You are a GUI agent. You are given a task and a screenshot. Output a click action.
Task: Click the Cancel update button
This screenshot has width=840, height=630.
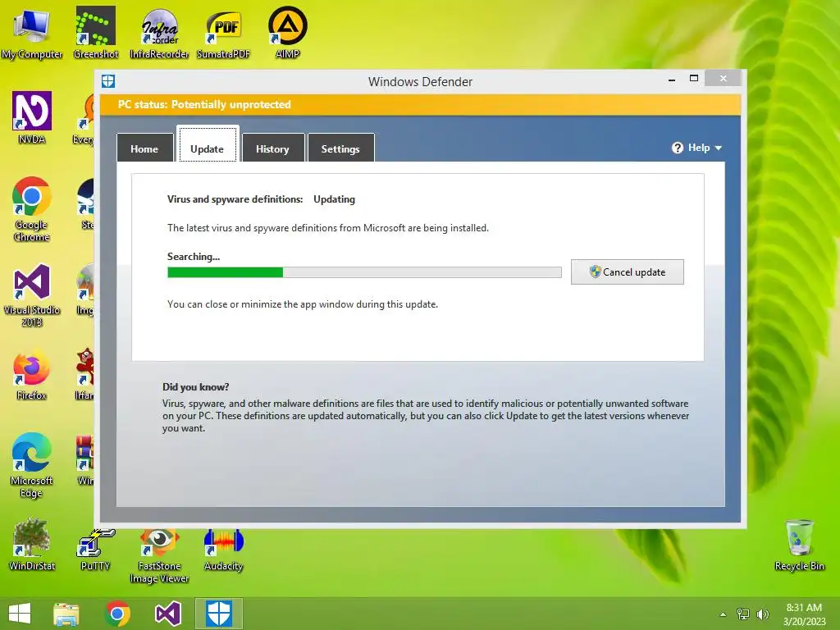[x=628, y=272]
